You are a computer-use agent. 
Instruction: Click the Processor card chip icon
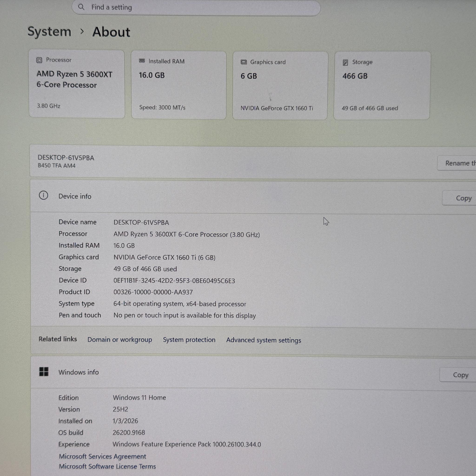point(39,60)
